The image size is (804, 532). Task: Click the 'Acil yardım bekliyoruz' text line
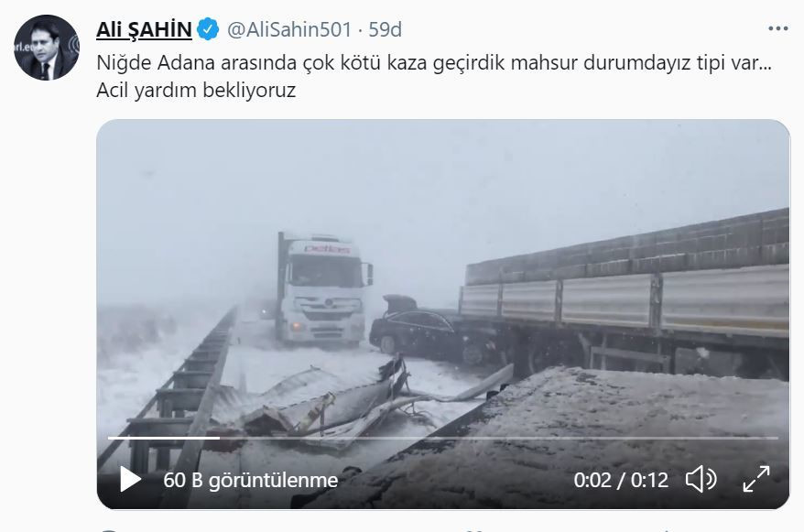pyautogui.click(x=196, y=90)
